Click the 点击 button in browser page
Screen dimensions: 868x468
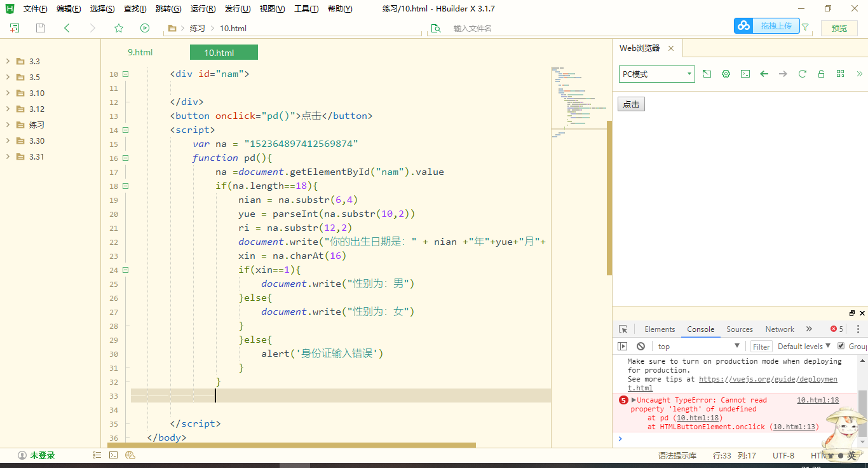(631, 104)
